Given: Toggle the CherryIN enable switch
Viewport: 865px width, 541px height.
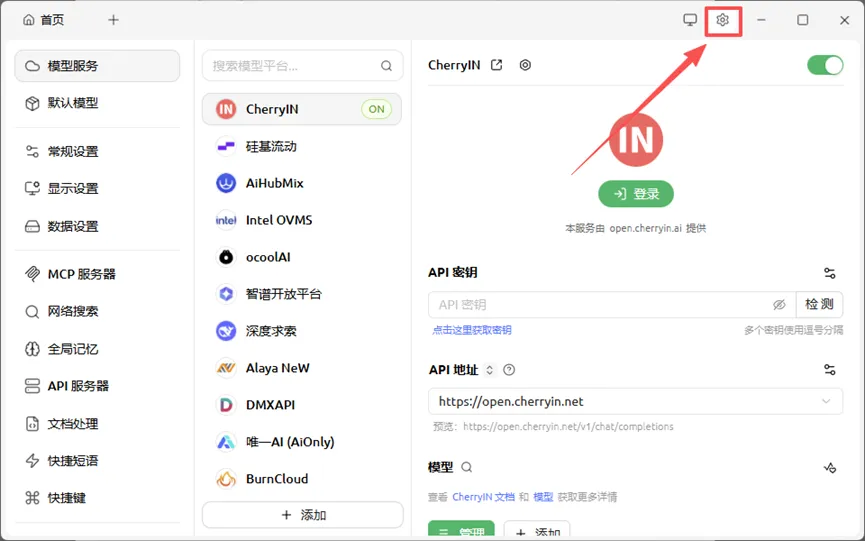Looking at the screenshot, I should click(825, 65).
